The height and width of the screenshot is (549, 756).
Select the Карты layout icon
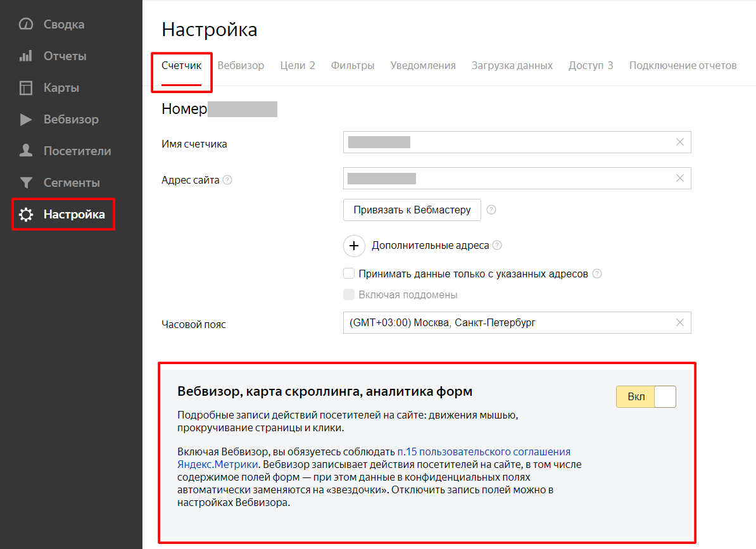click(25, 88)
